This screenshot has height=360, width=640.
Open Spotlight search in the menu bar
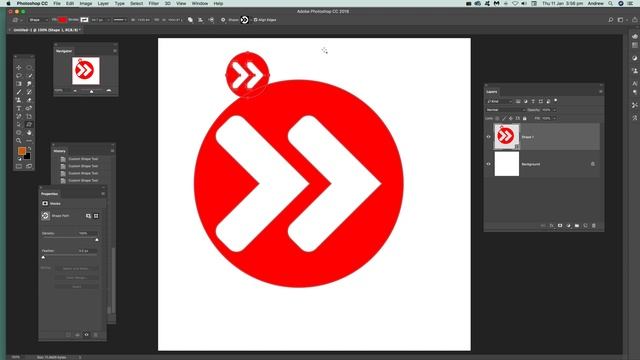pos(611,3)
